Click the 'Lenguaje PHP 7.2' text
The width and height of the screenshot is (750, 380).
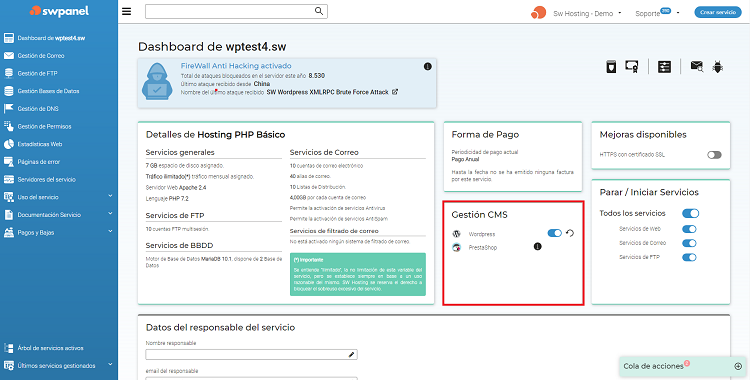pyautogui.click(x=167, y=198)
